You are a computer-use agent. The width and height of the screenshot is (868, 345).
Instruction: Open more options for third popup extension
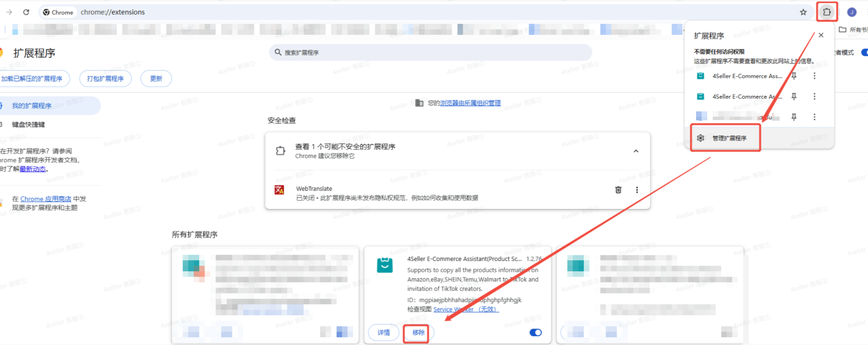(815, 117)
